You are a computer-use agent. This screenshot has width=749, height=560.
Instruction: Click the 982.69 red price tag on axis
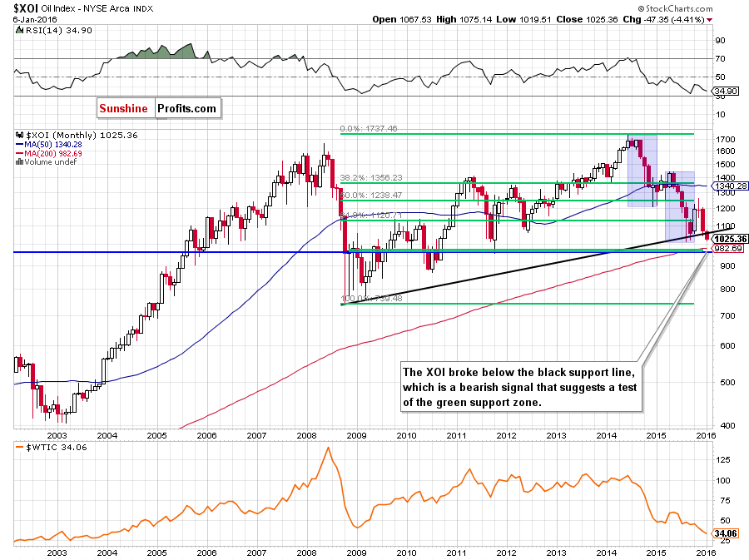click(x=728, y=248)
